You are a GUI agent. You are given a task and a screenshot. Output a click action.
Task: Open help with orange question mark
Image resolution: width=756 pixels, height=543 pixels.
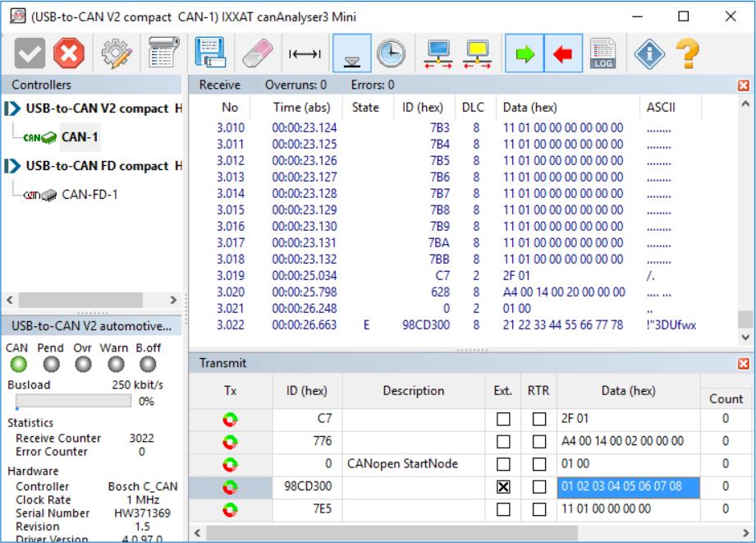click(x=688, y=53)
